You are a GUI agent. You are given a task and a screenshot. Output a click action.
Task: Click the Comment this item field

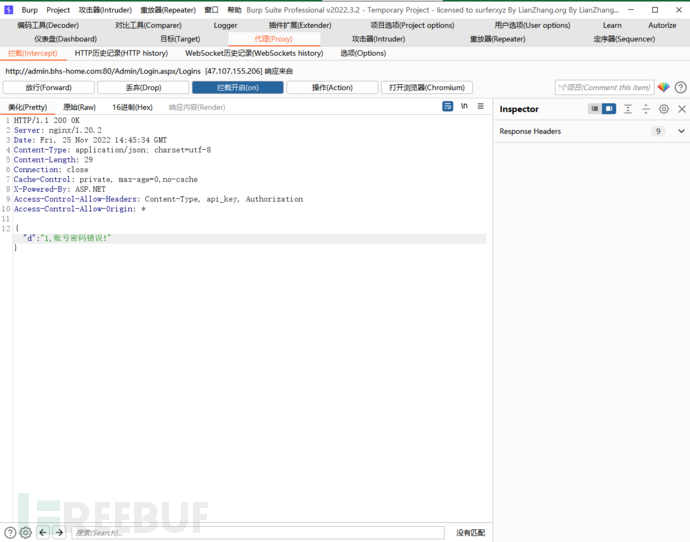tap(604, 88)
